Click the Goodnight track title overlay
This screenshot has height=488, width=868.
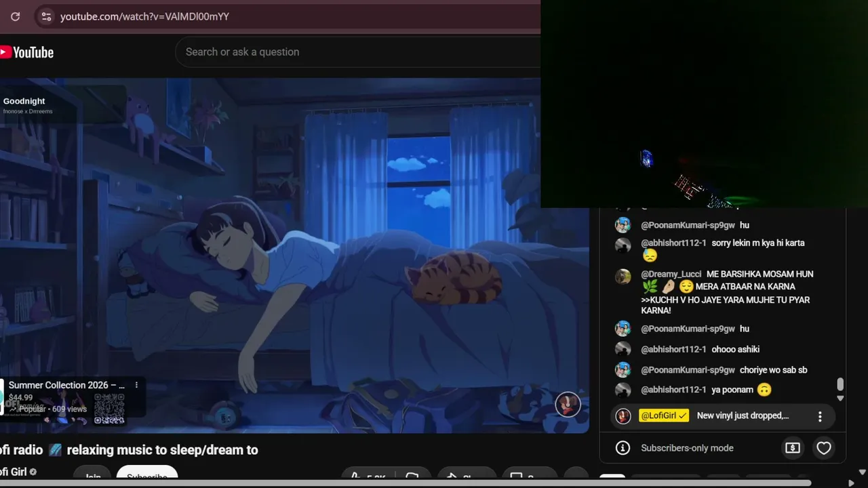pos(24,101)
